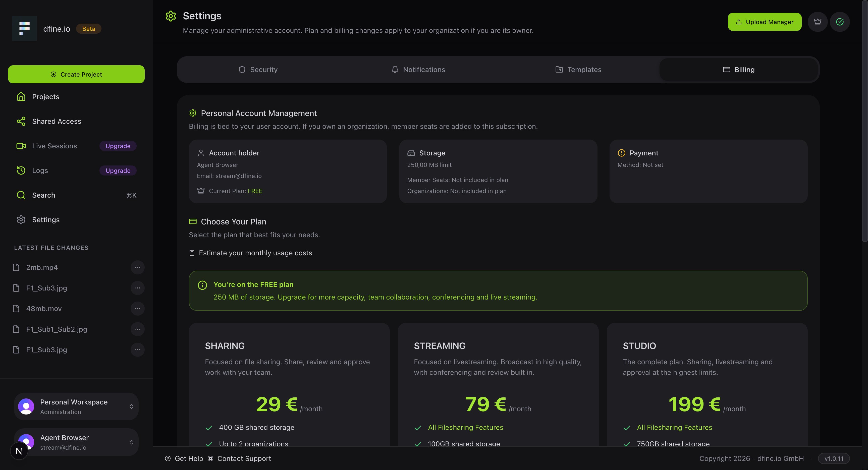Expand the Personal Workspace switcher
This screenshot has height=470, width=868.
click(x=131, y=406)
